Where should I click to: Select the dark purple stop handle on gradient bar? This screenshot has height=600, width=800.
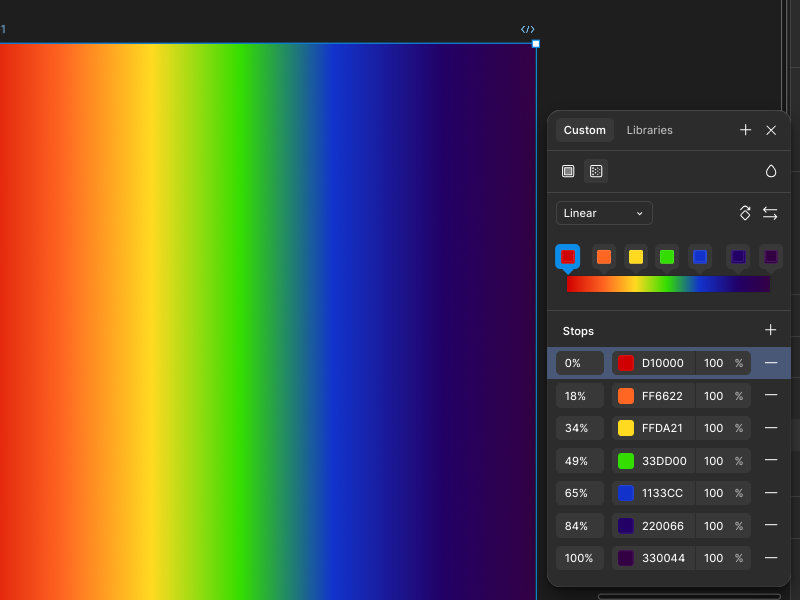(771, 257)
